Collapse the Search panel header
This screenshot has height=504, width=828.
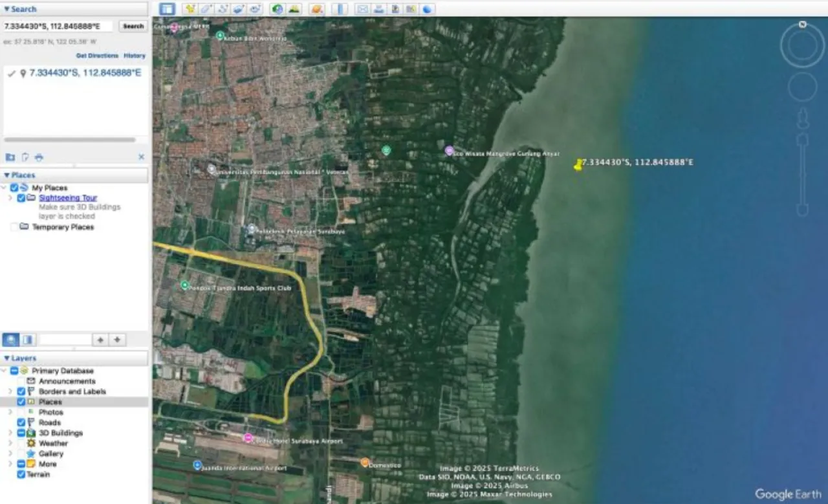click(74, 9)
